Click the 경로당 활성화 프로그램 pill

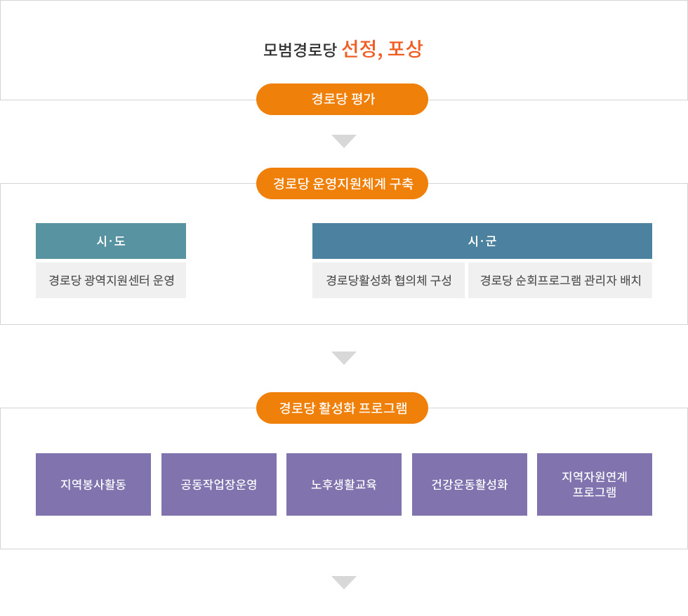pyautogui.click(x=342, y=408)
